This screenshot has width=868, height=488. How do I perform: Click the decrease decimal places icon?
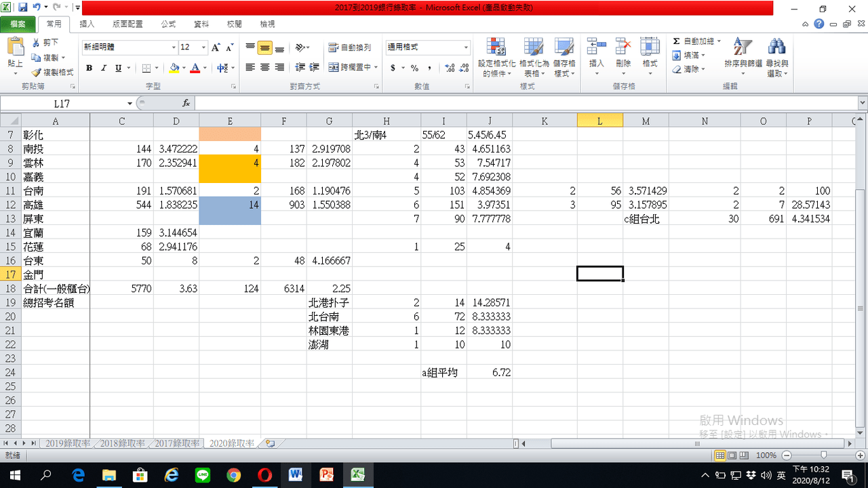pyautogui.click(x=464, y=68)
